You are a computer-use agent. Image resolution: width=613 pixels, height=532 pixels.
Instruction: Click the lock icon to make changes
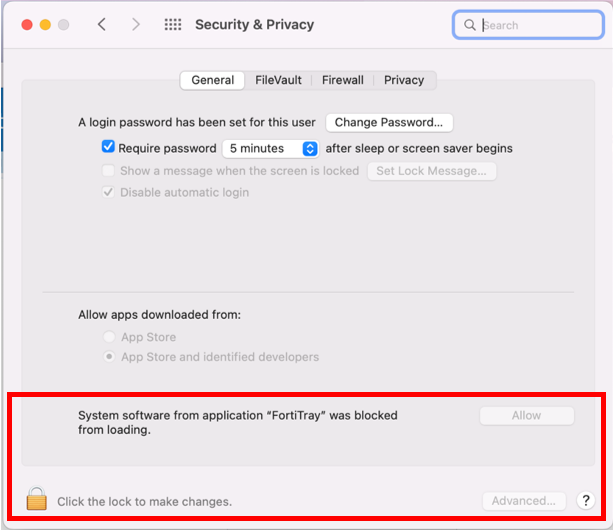pos(37,498)
